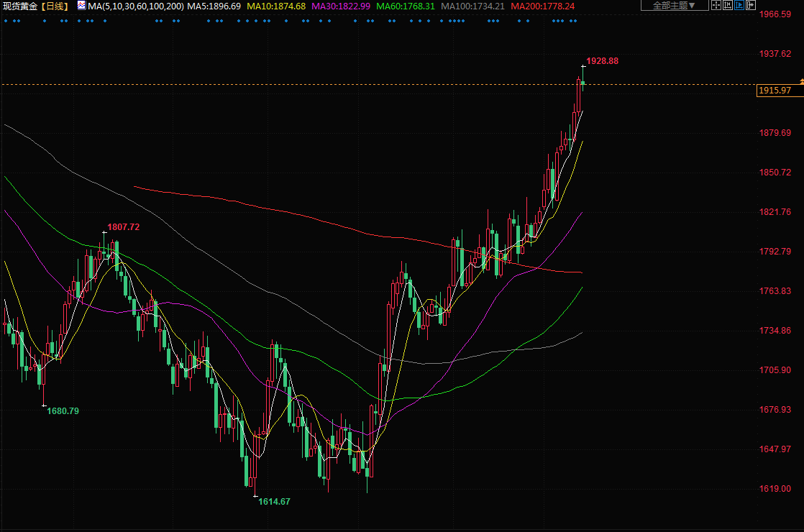Click the second chart layout icon in the top-right toolbar
The image size is (804, 532).
coord(728,6)
